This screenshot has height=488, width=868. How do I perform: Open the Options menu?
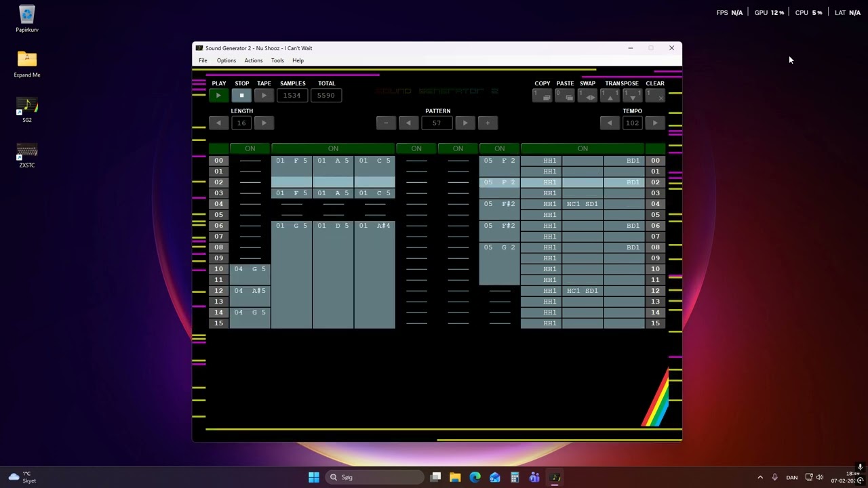[226, 60]
